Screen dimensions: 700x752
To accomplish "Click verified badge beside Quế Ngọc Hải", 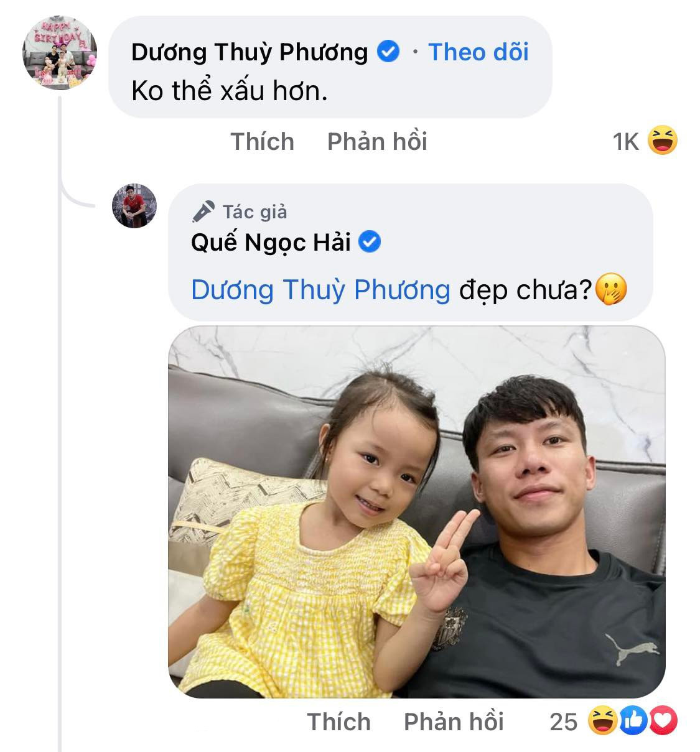I will click(370, 242).
